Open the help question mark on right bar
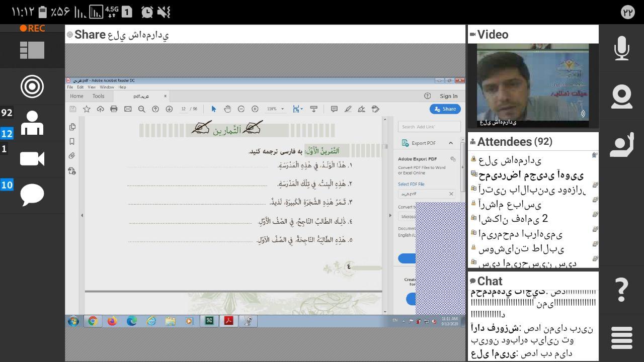The width and height of the screenshot is (644, 362). coord(622,289)
